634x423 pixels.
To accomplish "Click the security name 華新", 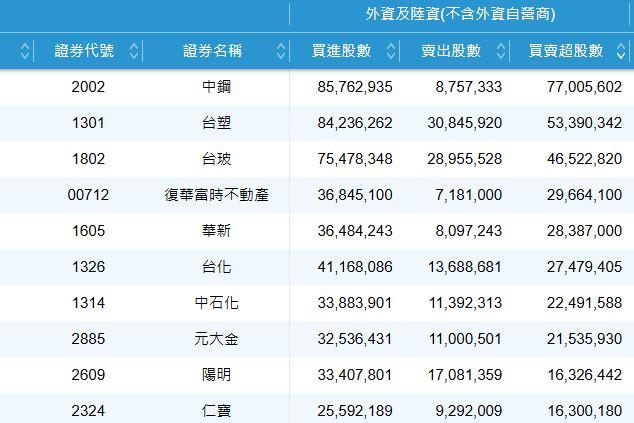I will pyautogui.click(x=216, y=231).
